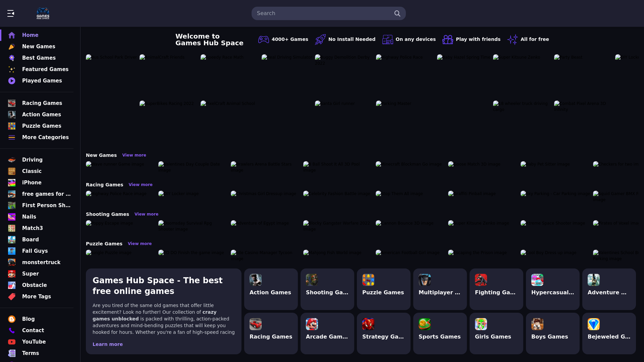Open New Games party icon

12,47
